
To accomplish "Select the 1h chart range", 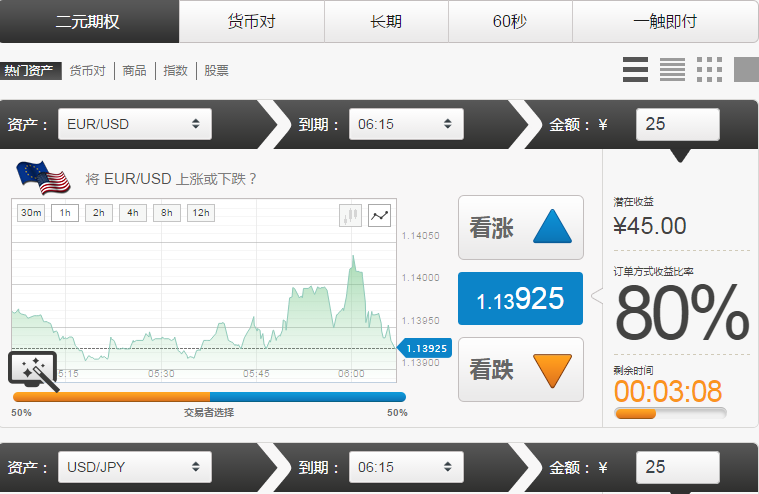I will coord(65,212).
